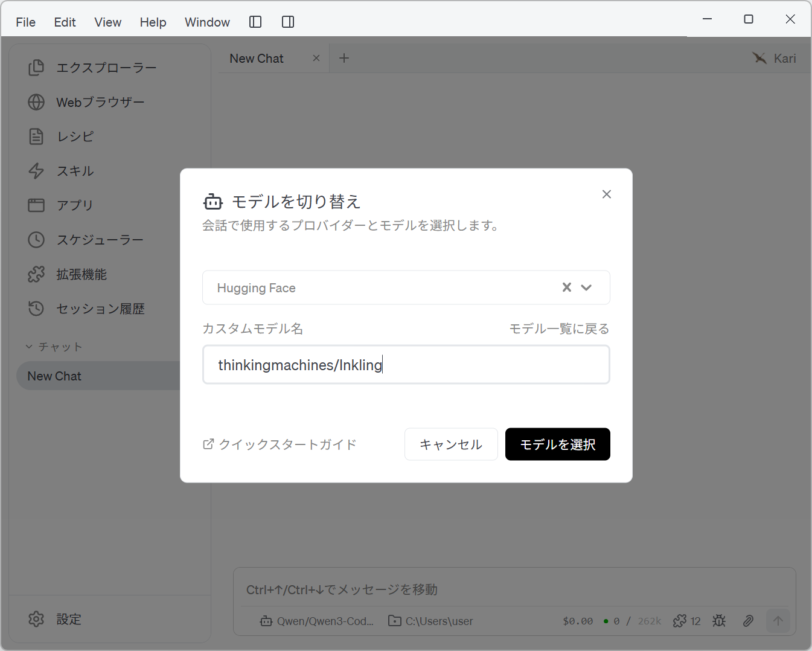The width and height of the screenshot is (812, 651).
Task: Click the $0.00 cost indicator
Action: click(x=578, y=621)
